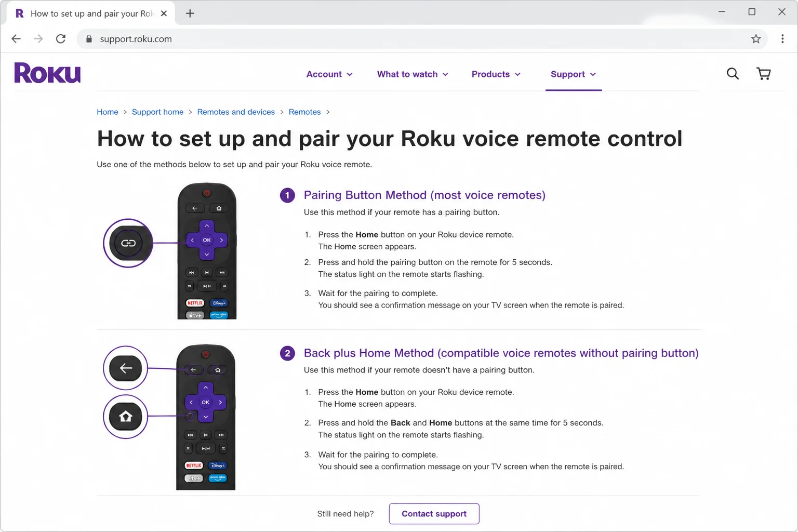Screen dimensions: 798x532
Task: Click 'Use this method if your remote has a pairing button.'
Action: point(402,212)
